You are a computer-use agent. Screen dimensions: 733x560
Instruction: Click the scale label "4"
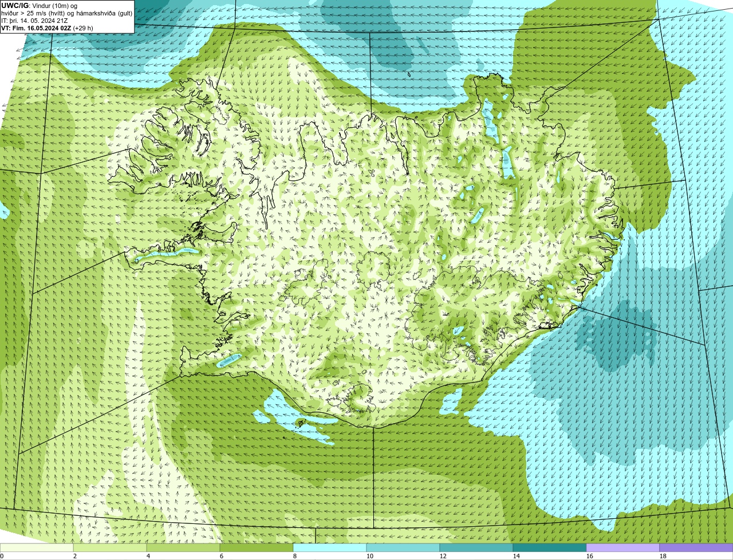pos(148,556)
